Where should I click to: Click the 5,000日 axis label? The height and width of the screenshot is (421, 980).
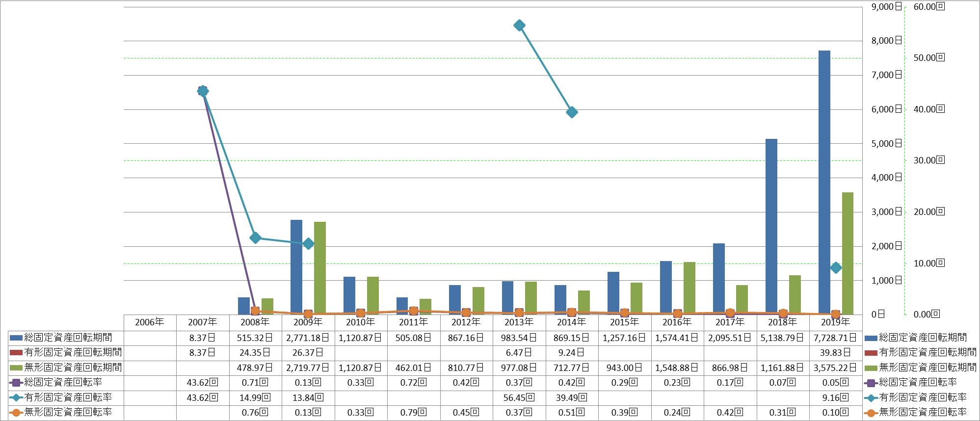886,143
